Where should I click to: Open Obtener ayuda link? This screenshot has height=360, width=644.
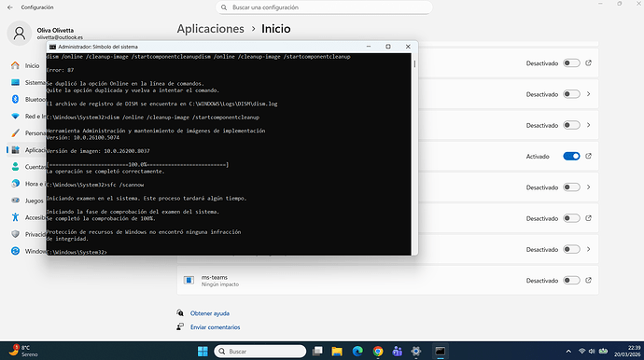tap(209, 313)
